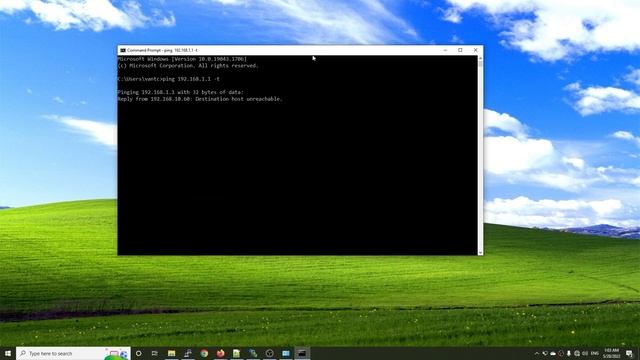Viewport: 640px width, 360px height.
Task: Show hidden system tray icons
Action: coord(537,353)
